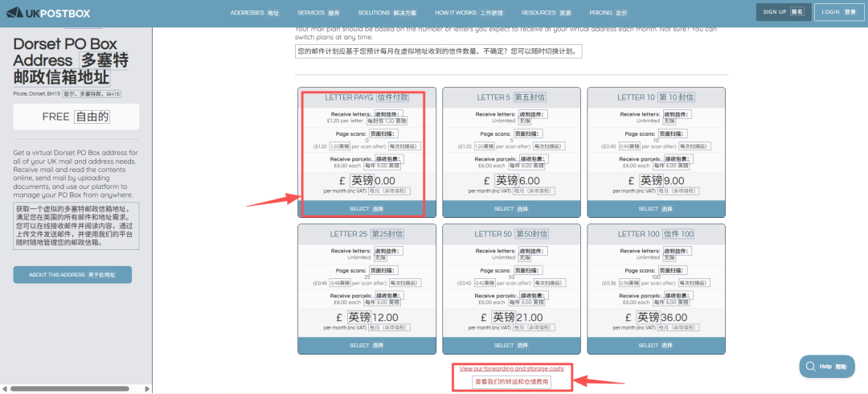Open the Services menu

coord(317,13)
